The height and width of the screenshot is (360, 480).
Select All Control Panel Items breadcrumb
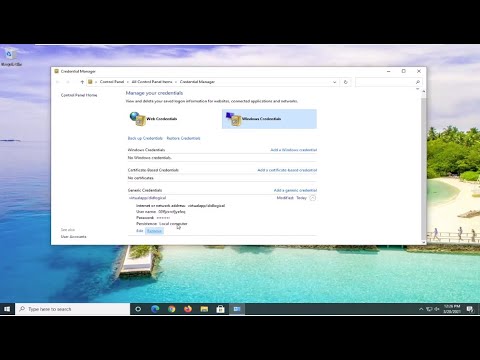pyautogui.click(x=152, y=82)
